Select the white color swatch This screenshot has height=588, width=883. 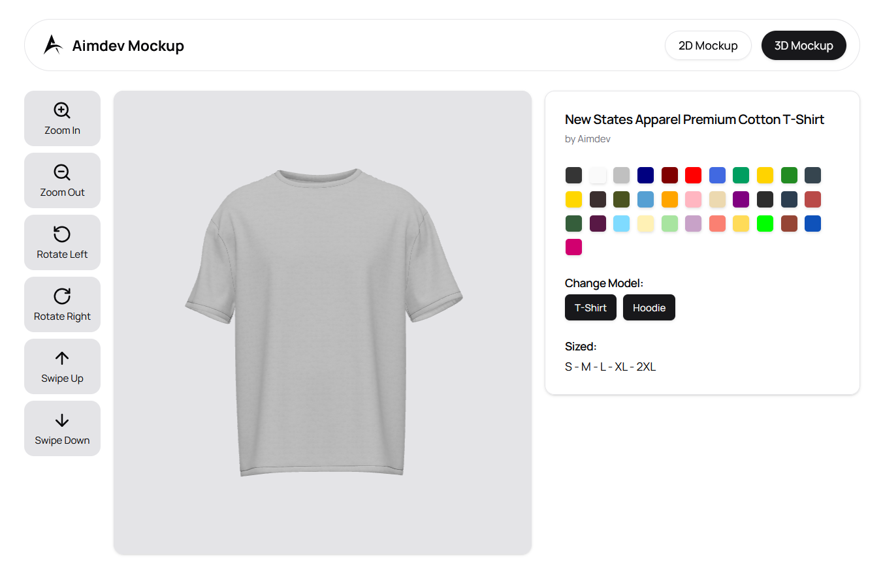(598, 175)
